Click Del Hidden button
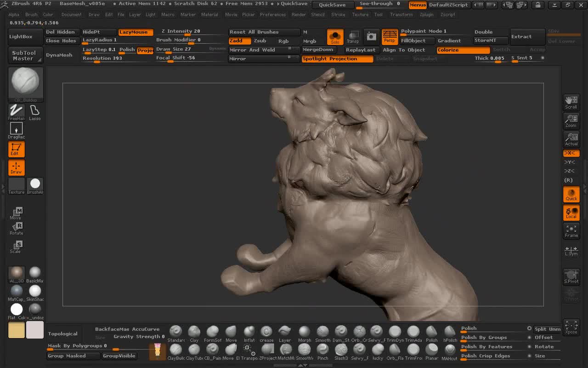 pyautogui.click(x=62, y=32)
